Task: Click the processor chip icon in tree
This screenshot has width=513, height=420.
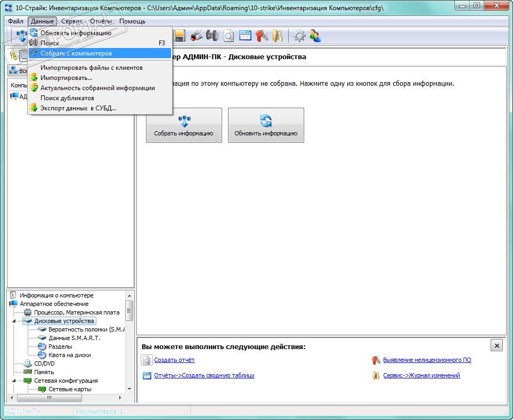Action: 28,312
